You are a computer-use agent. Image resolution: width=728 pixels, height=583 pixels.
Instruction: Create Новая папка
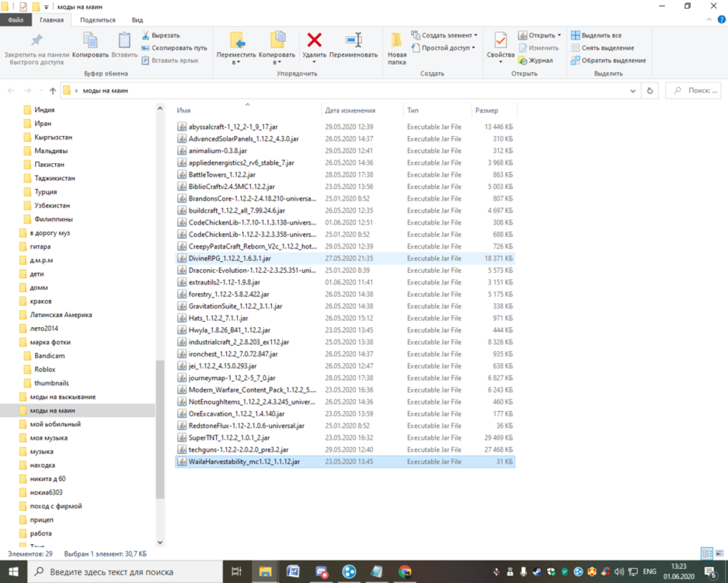[x=397, y=48]
